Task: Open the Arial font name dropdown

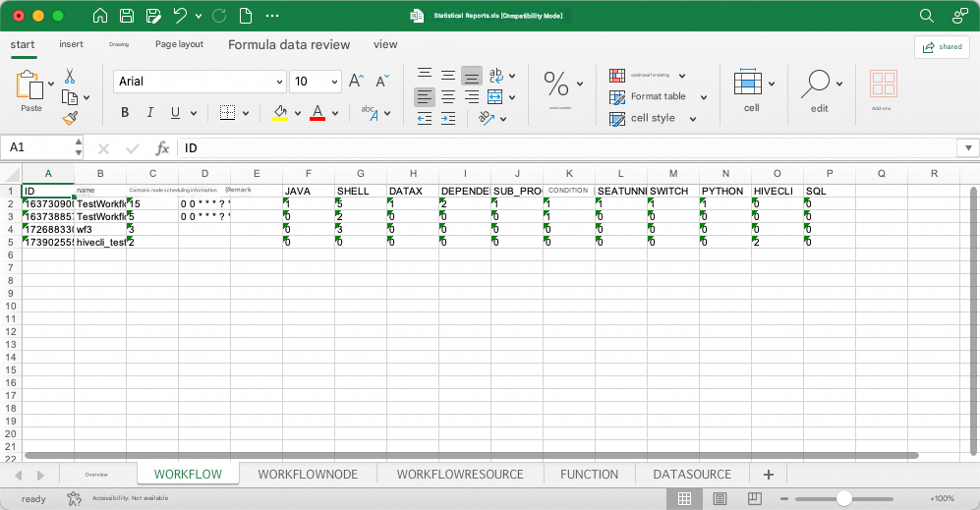Action: point(279,82)
